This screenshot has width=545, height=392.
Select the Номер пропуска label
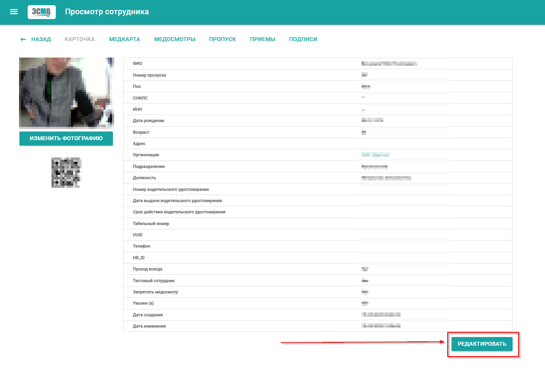point(149,75)
